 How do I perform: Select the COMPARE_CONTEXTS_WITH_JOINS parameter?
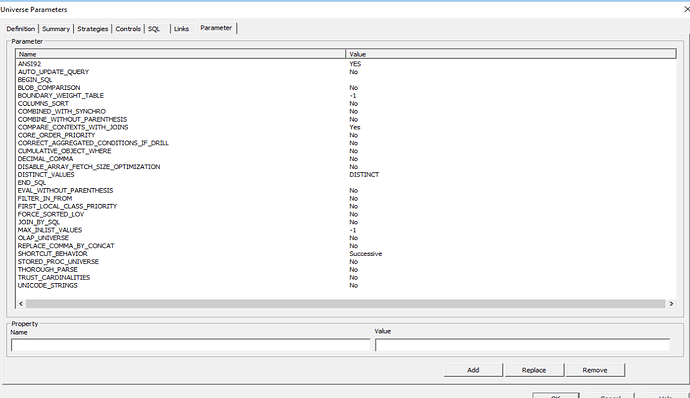pyautogui.click(x=73, y=127)
